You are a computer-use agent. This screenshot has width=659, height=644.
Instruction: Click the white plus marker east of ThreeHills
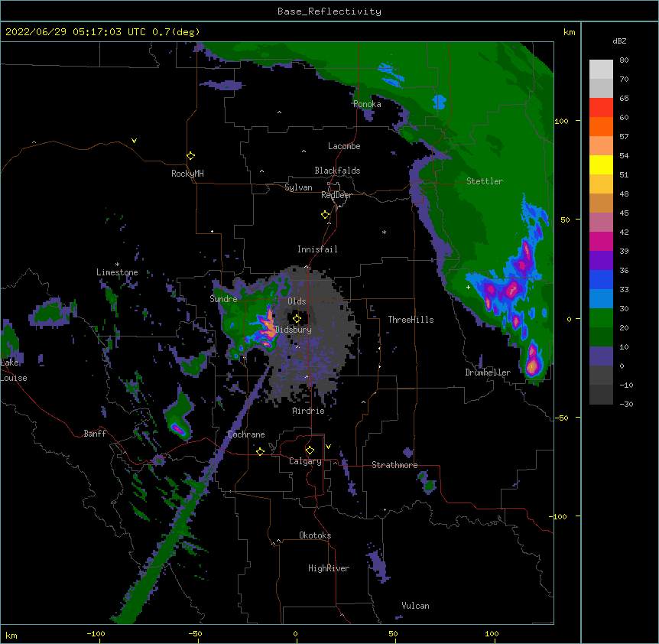[468, 287]
